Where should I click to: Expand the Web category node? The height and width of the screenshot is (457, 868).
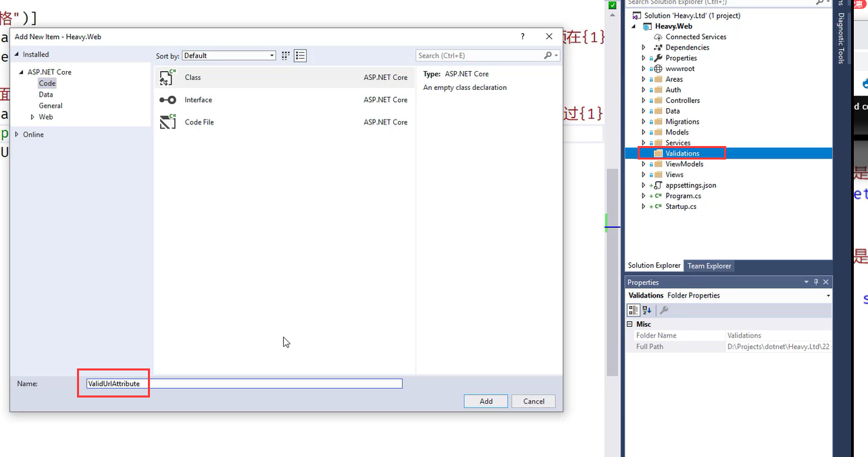(33, 117)
